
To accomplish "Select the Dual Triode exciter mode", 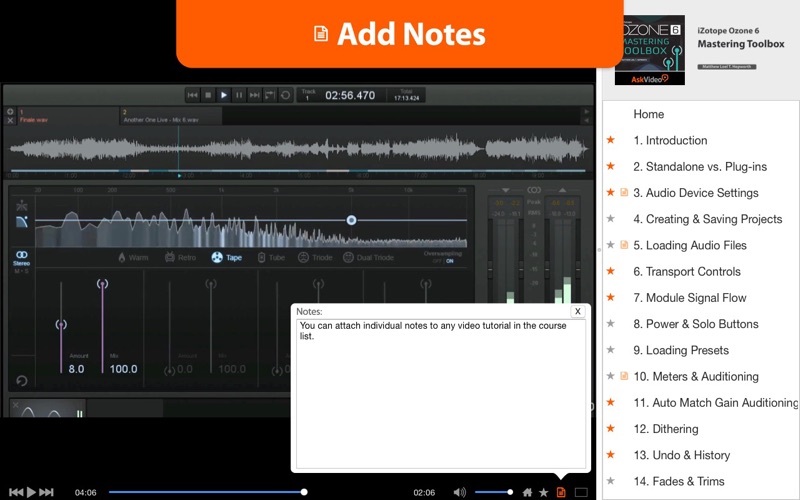I will [x=368, y=258].
